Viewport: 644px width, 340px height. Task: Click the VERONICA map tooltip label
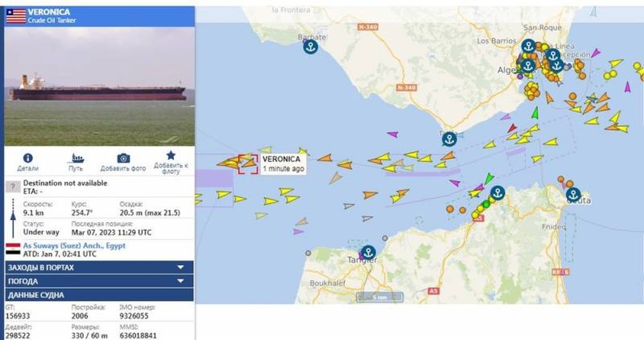click(283, 164)
